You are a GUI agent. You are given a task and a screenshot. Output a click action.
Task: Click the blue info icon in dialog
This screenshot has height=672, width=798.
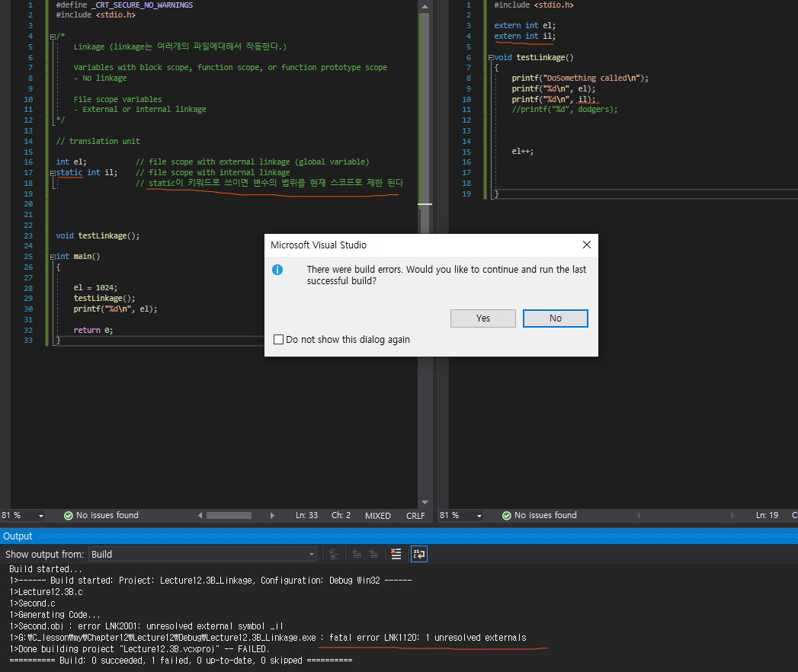click(x=277, y=270)
